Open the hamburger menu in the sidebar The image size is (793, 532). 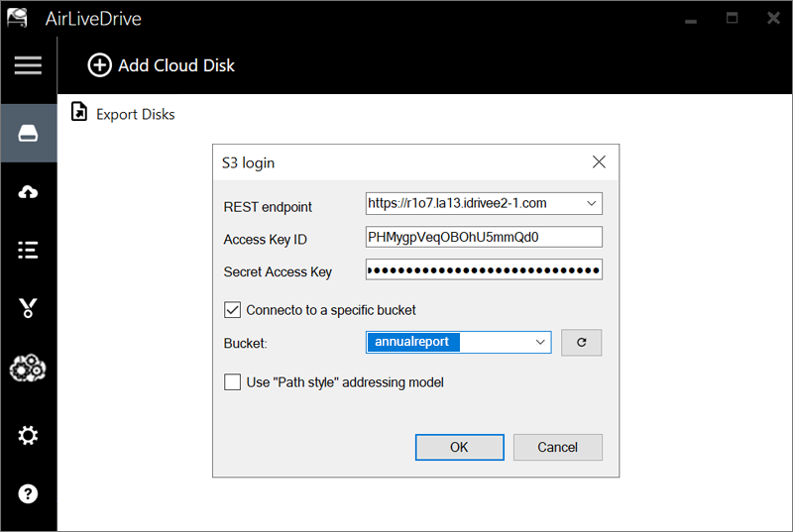point(28,65)
